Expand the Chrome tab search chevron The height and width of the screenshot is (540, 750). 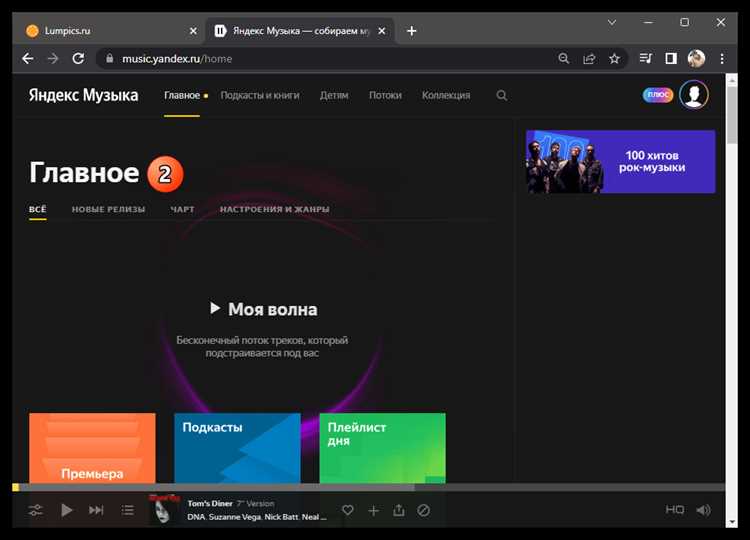pyautogui.click(x=612, y=22)
